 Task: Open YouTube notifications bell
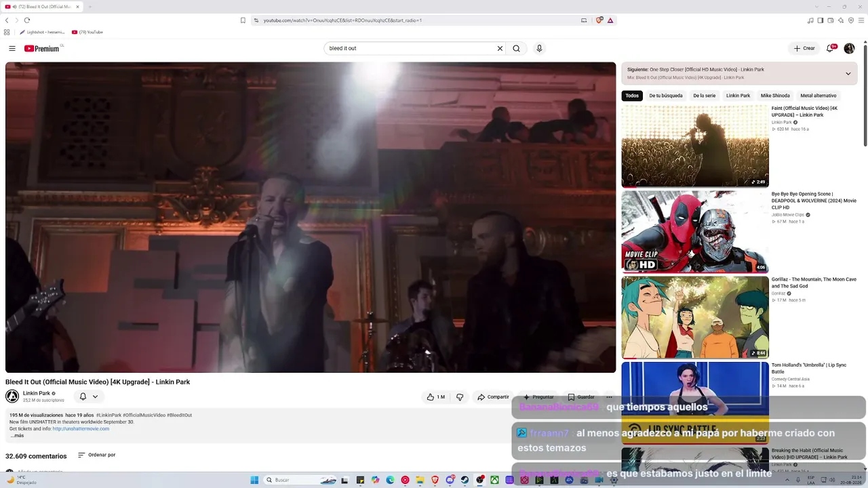coord(830,48)
